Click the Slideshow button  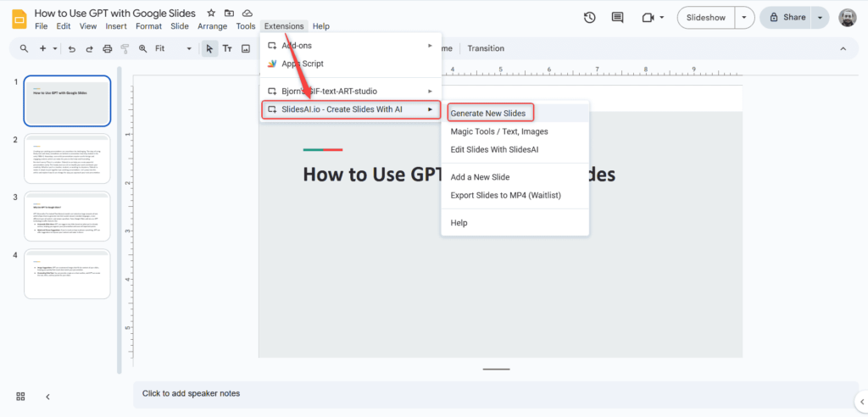[705, 17]
